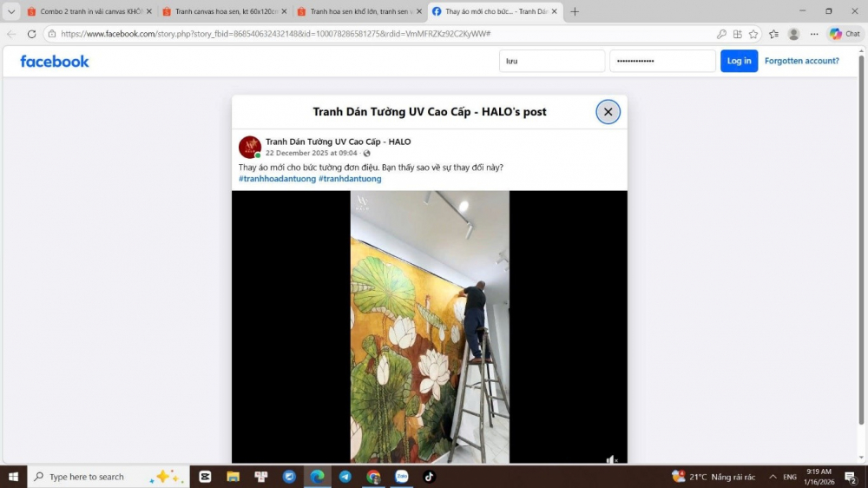Unmute the video with the speaker icon
The height and width of the screenshot is (488, 868).
tap(611, 459)
